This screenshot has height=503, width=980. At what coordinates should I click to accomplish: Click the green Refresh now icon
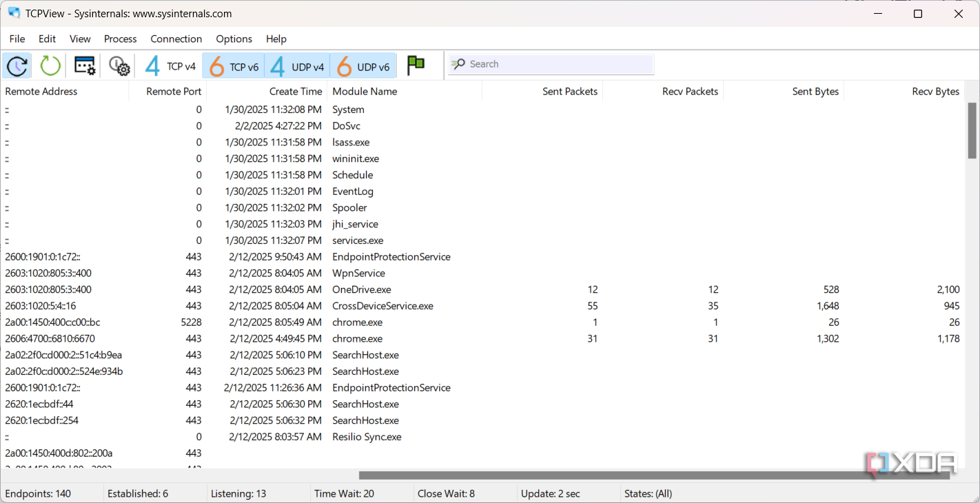click(50, 65)
